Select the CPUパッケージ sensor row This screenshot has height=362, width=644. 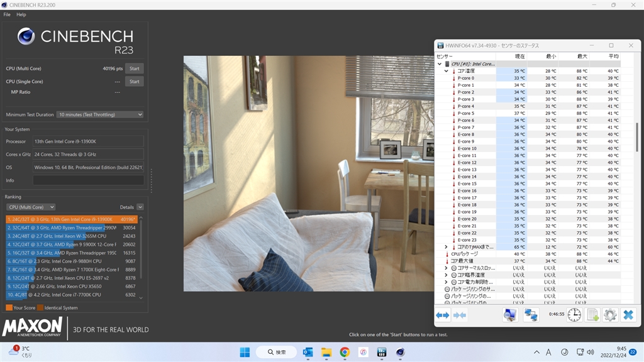click(528, 254)
